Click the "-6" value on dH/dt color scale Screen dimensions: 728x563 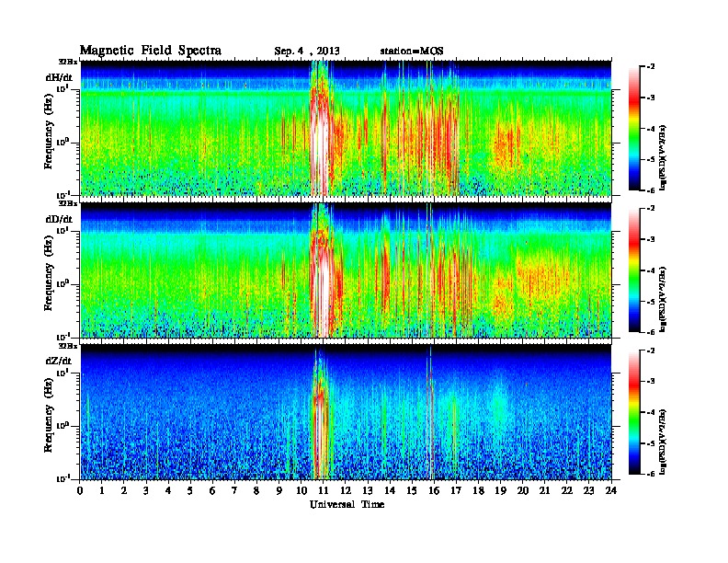651,190
